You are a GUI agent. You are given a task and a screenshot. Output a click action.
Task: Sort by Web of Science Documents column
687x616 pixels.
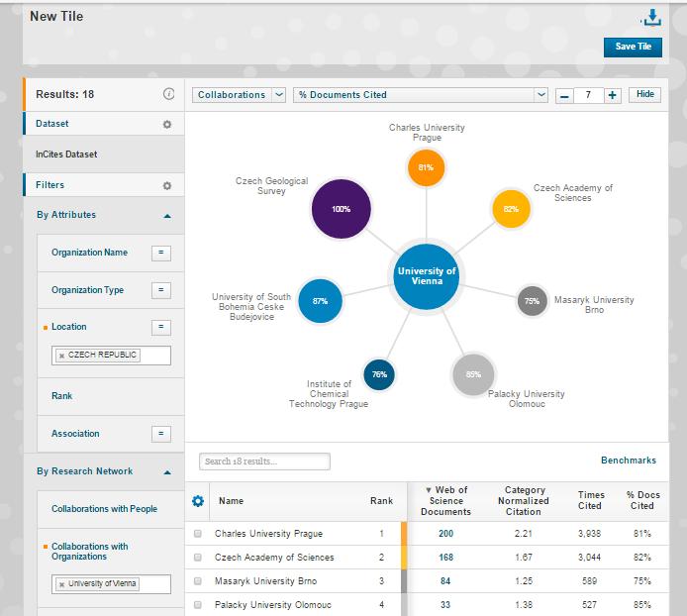pyautogui.click(x=445, y=501)
